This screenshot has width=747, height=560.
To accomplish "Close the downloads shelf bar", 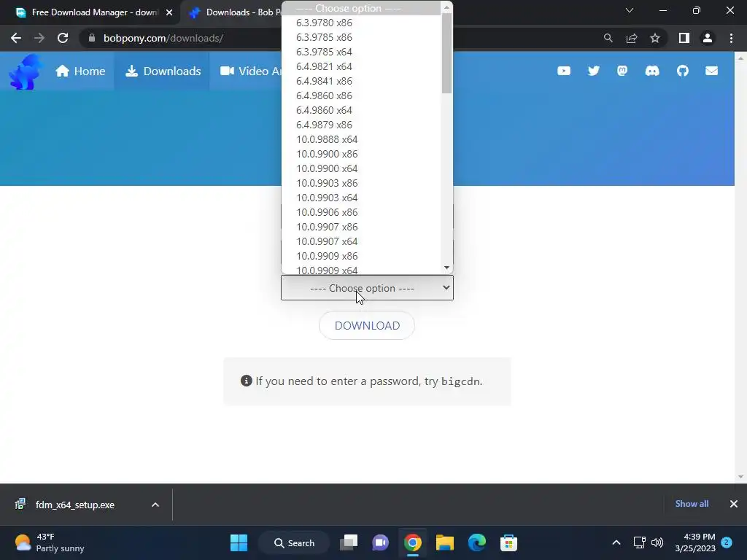I will click(x=734, y=504).
